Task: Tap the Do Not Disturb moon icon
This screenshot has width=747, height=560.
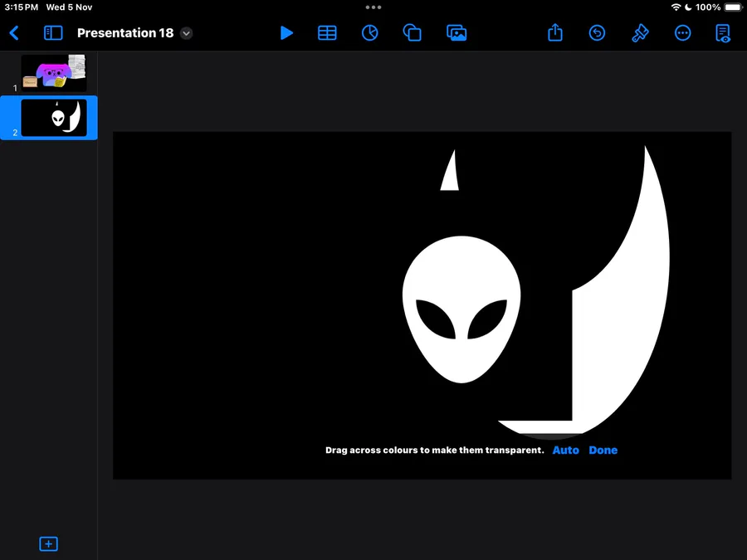Action: (688, 7)
